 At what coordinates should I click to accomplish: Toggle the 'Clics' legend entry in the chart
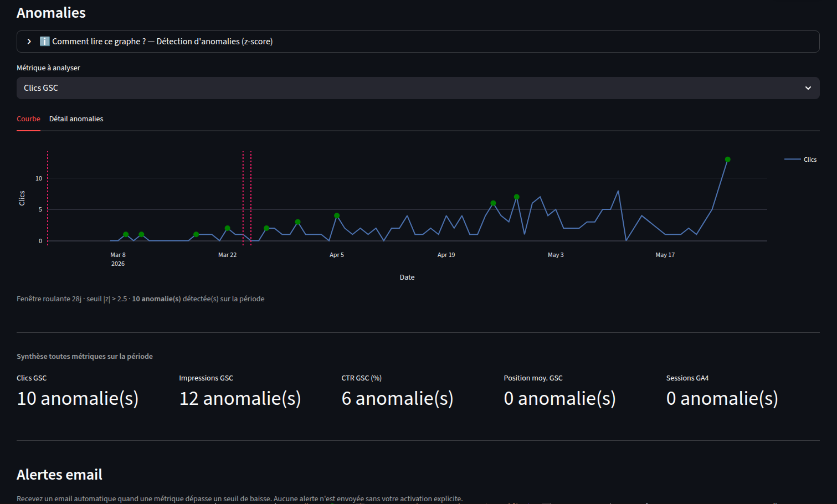[801, 160]
